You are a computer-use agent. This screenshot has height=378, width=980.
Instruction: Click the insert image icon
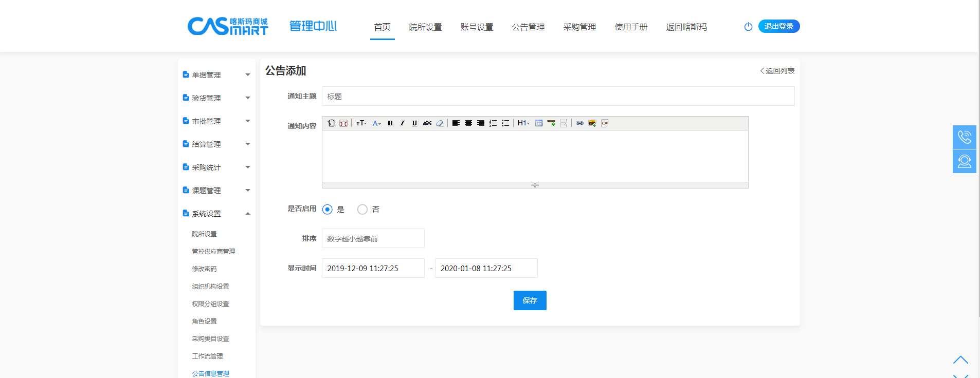[592, 123]
